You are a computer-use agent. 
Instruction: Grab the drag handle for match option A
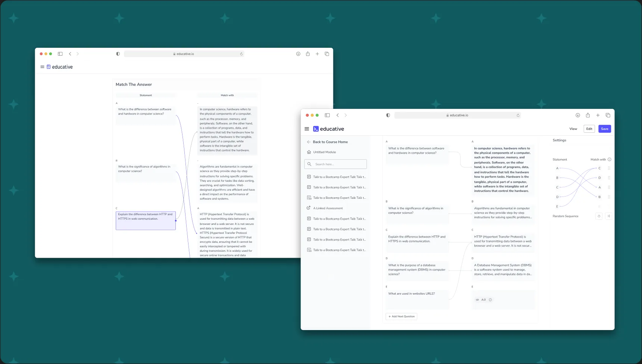pos(609,187)
